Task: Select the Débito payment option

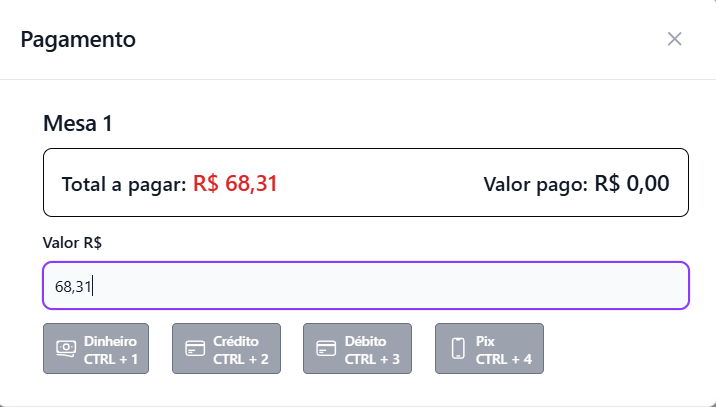Action: coord(357,349)
